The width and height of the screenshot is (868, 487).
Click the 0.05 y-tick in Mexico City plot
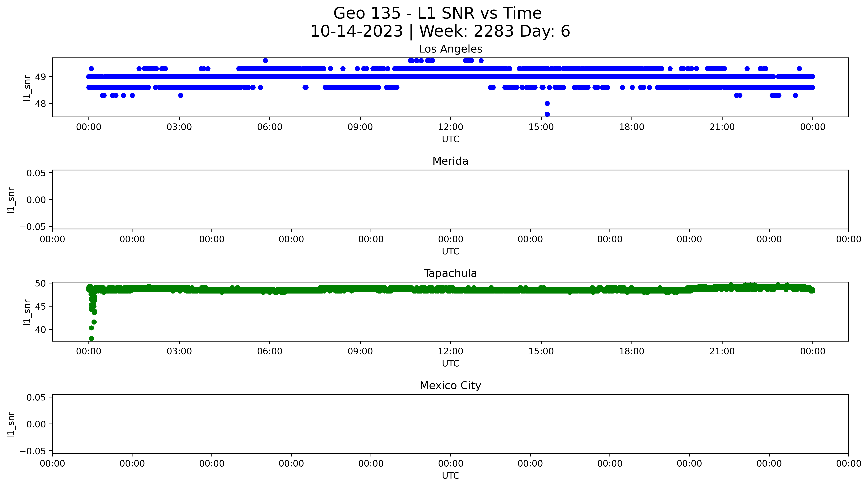click(36, 397)
